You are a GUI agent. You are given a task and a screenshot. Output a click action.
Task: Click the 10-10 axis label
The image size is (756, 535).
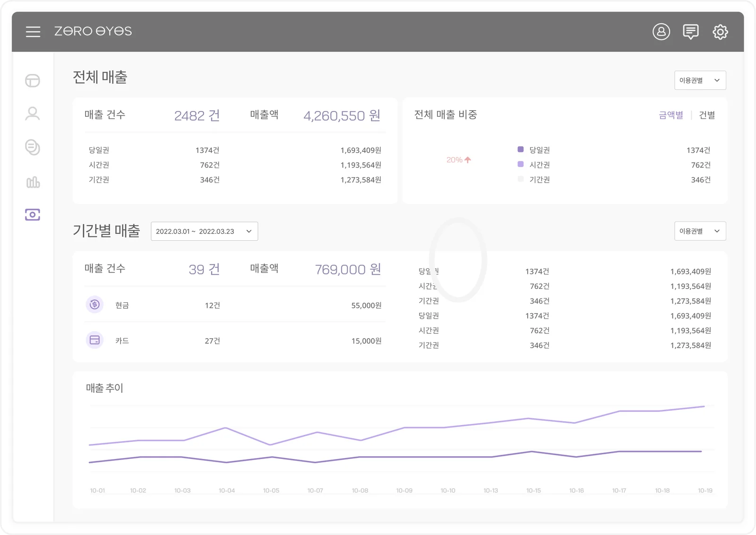click(448, 491)
